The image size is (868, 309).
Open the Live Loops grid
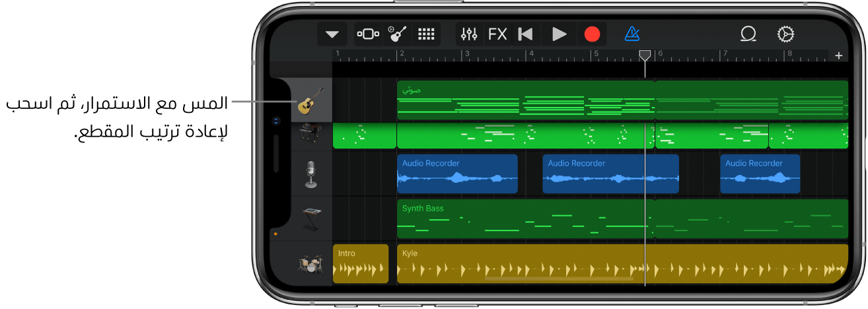tap(426, 34)
